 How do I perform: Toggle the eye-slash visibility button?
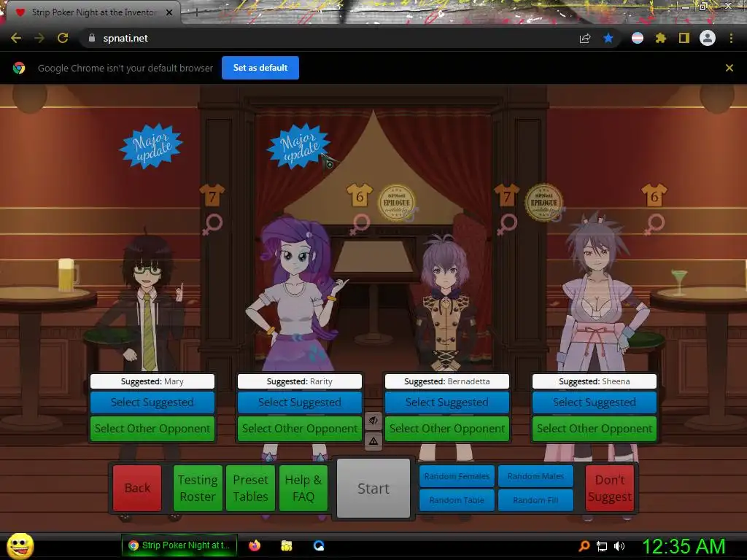(x=373, y=421)
